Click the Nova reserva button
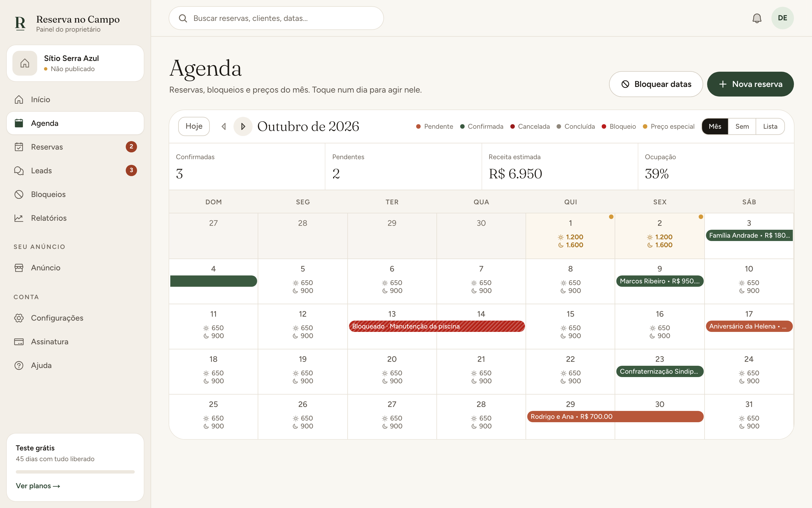The image size is (812, 508). (750, 84)
